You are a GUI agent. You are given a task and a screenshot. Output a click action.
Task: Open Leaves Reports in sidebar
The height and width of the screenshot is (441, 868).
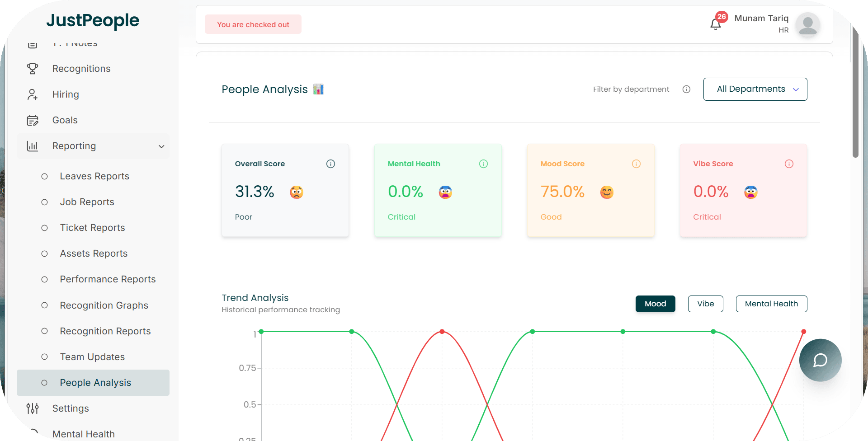[94, 176]
